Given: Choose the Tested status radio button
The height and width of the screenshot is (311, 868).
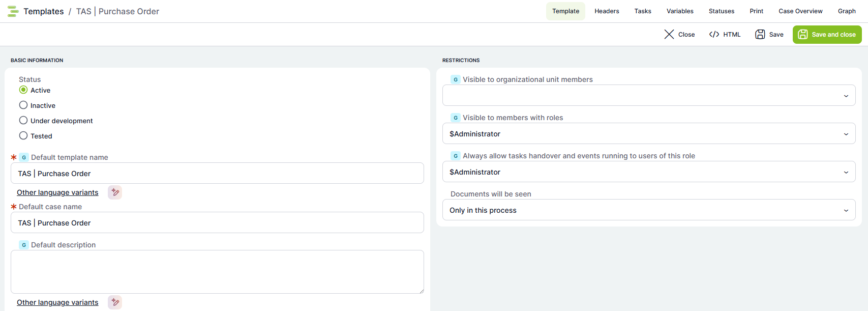Looking at the screenshot, I should 23,136.
